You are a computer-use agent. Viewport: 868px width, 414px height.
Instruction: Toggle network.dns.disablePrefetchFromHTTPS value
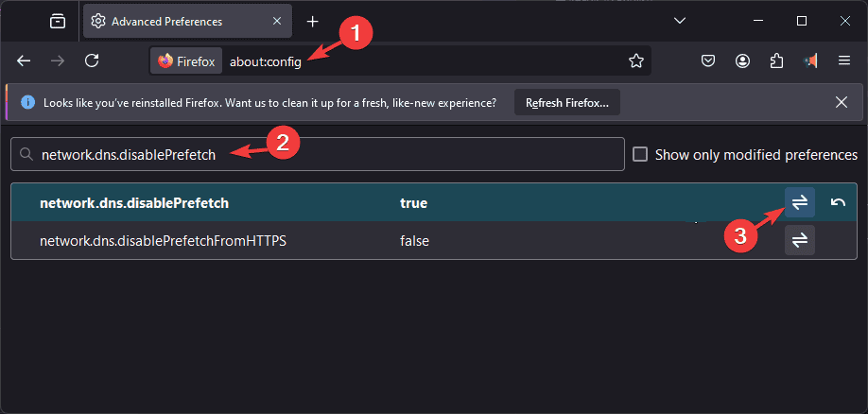(x=799, y=240)
